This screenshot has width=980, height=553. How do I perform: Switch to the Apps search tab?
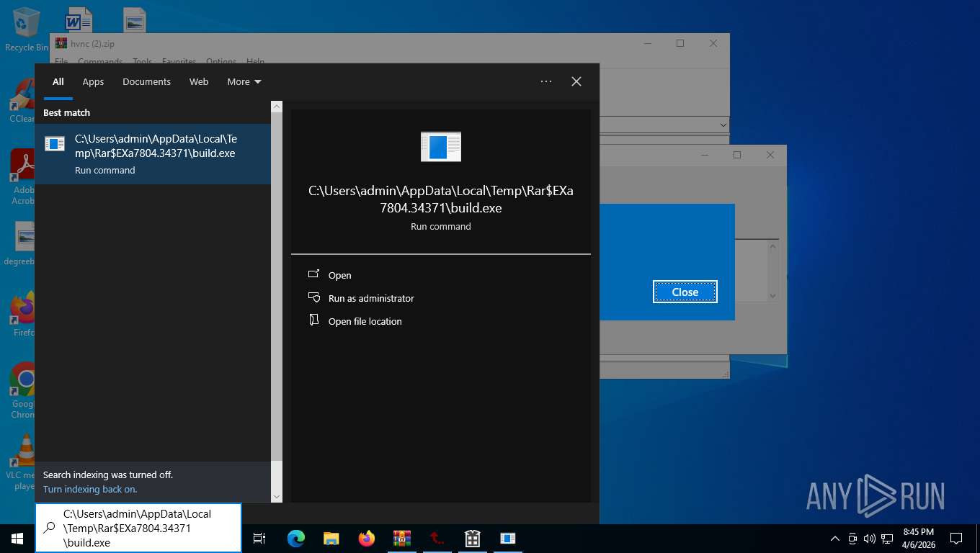coord(93,81)
